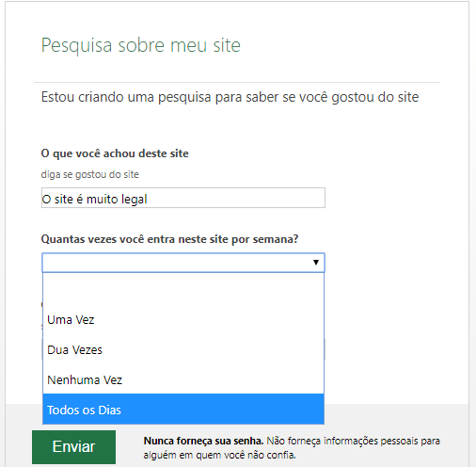The height and width of the screenshot is (467, 476).
Task: Click the Enviar submit button
Action: click(x=73, y=446)
